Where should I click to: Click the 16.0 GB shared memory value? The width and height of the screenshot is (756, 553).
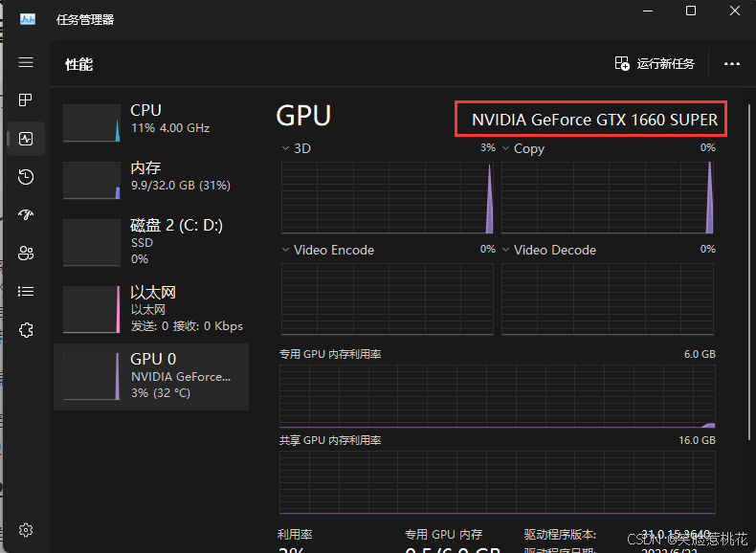tap(698, 440)
